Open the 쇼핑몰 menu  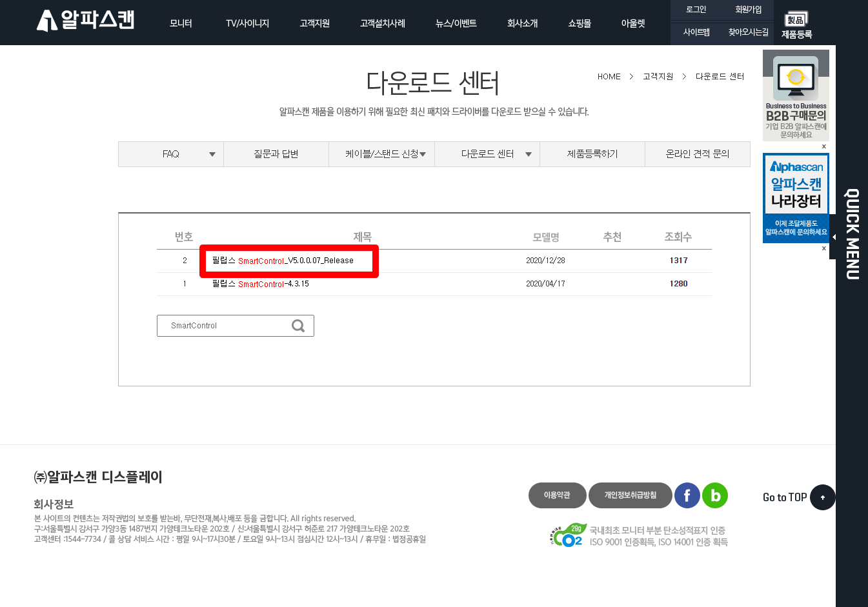580,23
